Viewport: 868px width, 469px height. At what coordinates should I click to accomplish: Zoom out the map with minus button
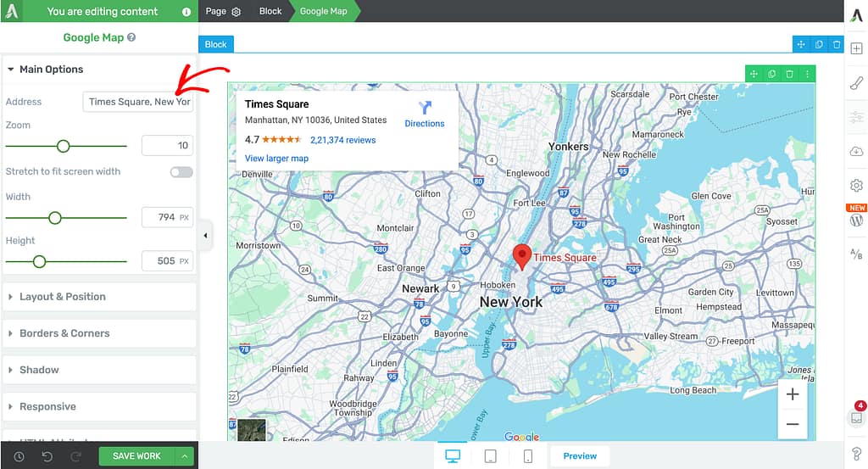point(793,424)
